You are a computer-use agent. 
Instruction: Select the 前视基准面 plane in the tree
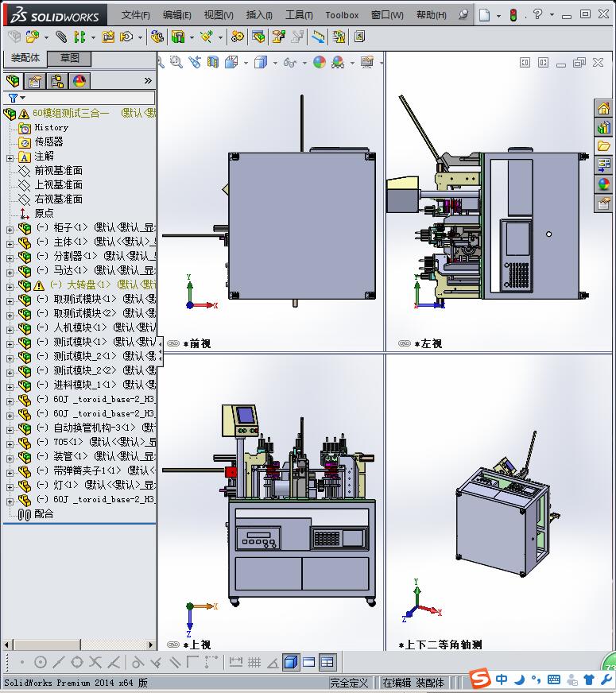coord(58,171)
